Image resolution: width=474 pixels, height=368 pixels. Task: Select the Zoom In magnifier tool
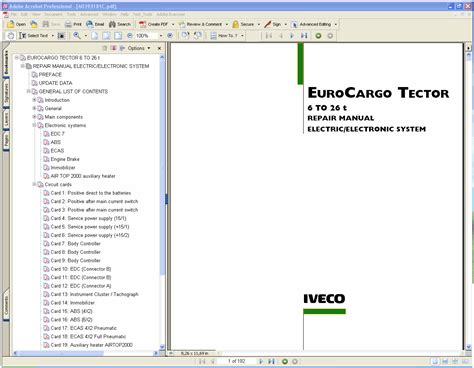[x=77, y=36]
